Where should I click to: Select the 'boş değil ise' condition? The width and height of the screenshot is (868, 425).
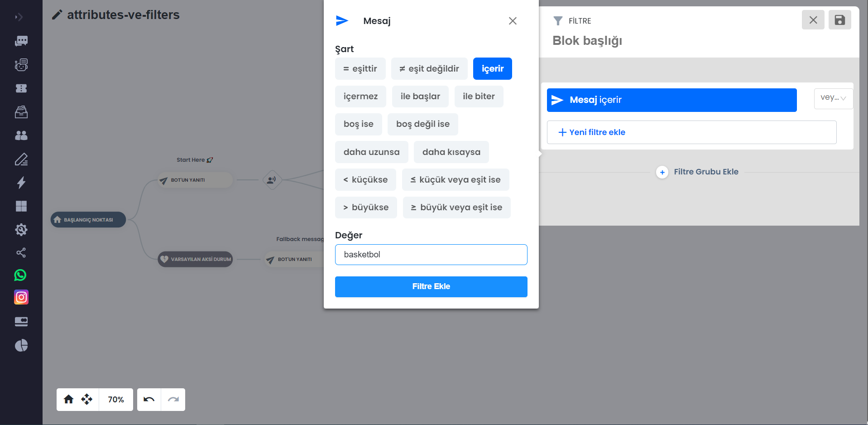pos(423,124)
